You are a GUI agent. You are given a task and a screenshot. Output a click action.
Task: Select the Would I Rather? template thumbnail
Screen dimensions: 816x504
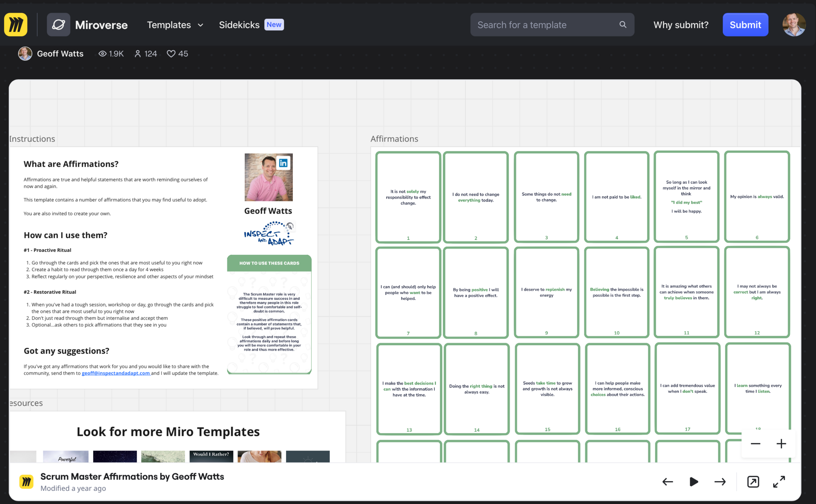click(211, 456)
